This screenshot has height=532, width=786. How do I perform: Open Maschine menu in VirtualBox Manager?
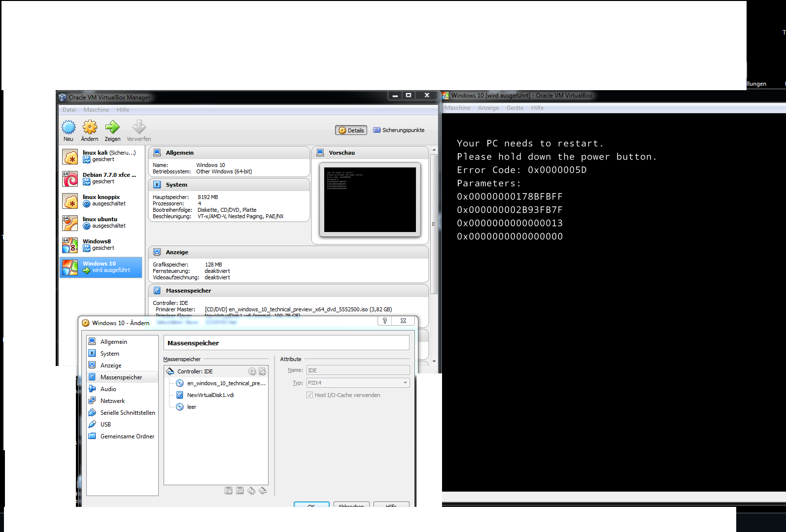96,110
